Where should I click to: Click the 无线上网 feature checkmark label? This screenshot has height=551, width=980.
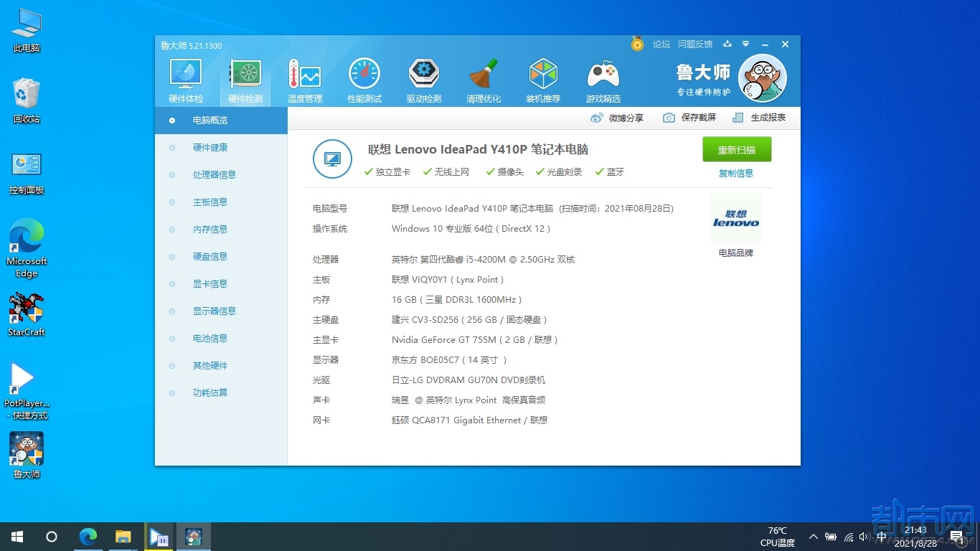click(446, 172)
